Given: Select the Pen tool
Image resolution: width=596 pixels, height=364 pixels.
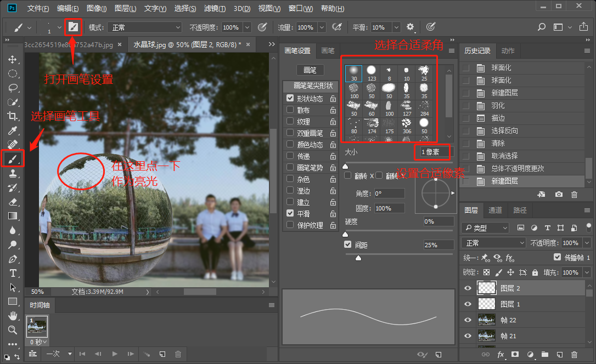Looking at the screenshot, I should [x=13, y=259].
